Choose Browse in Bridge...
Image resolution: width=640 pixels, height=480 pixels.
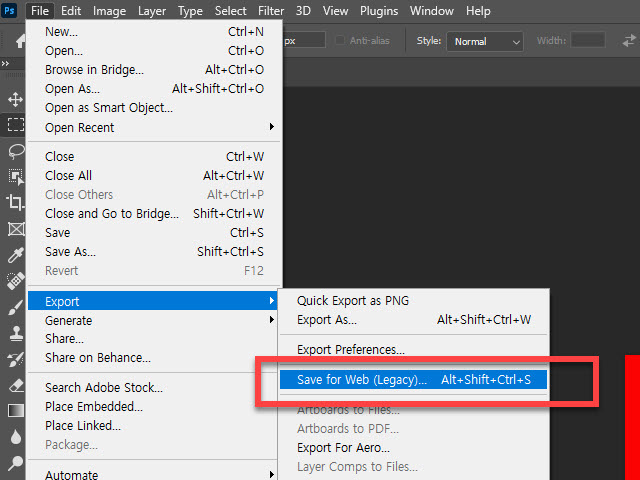[x=154, y=69]
